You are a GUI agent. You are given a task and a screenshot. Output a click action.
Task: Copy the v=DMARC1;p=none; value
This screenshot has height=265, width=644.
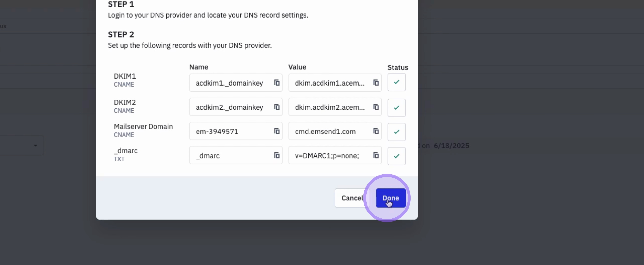coord(376,155)
